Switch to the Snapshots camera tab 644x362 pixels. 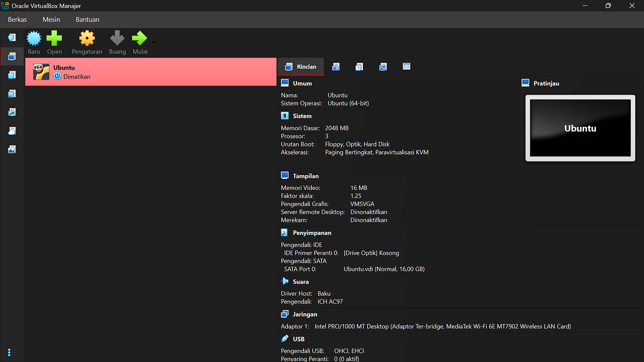pyautogui.click(x=336, y=67)
